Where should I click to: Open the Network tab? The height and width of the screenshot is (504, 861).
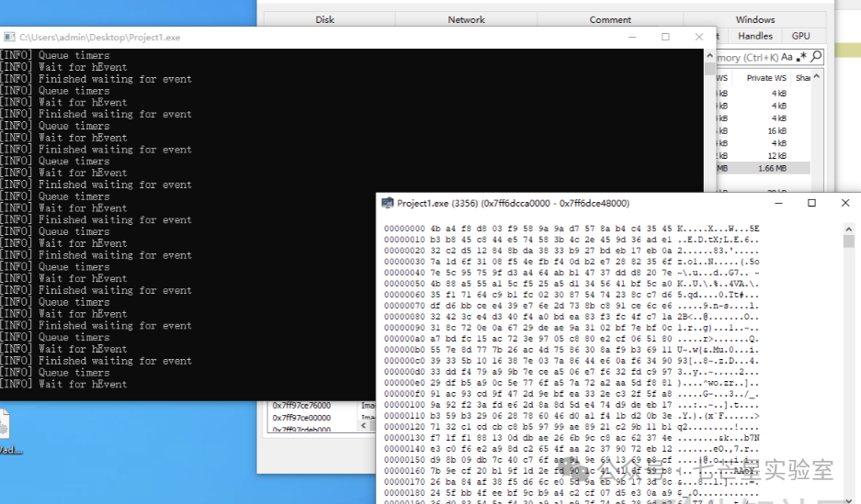466,20
